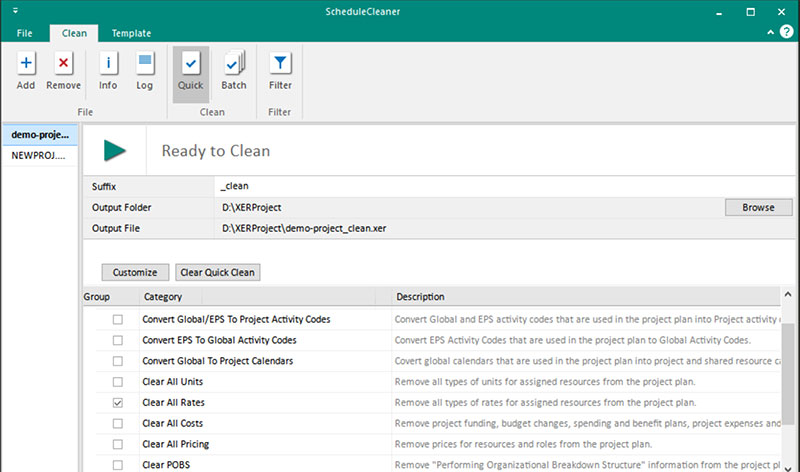Collapse the ribbon with the up chevron
Screen dimensions: 800x472
point(770,32)
